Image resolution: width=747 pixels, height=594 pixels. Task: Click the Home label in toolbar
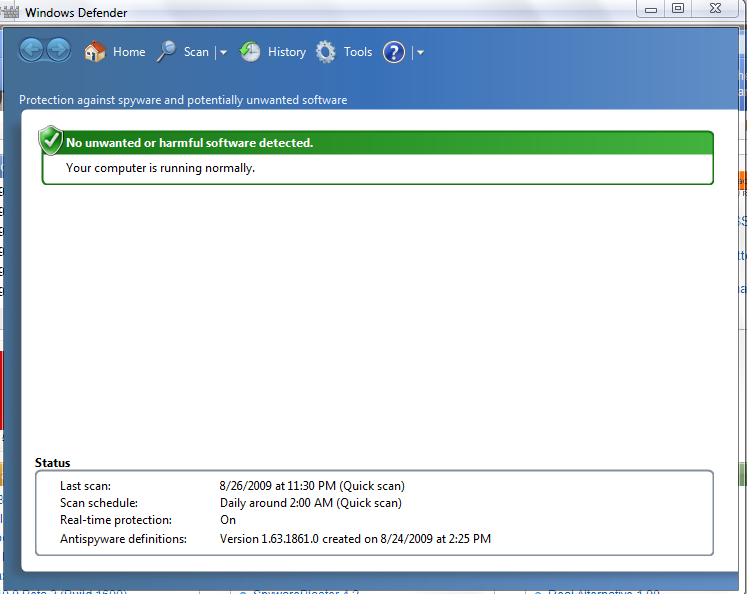click(129, 51)
